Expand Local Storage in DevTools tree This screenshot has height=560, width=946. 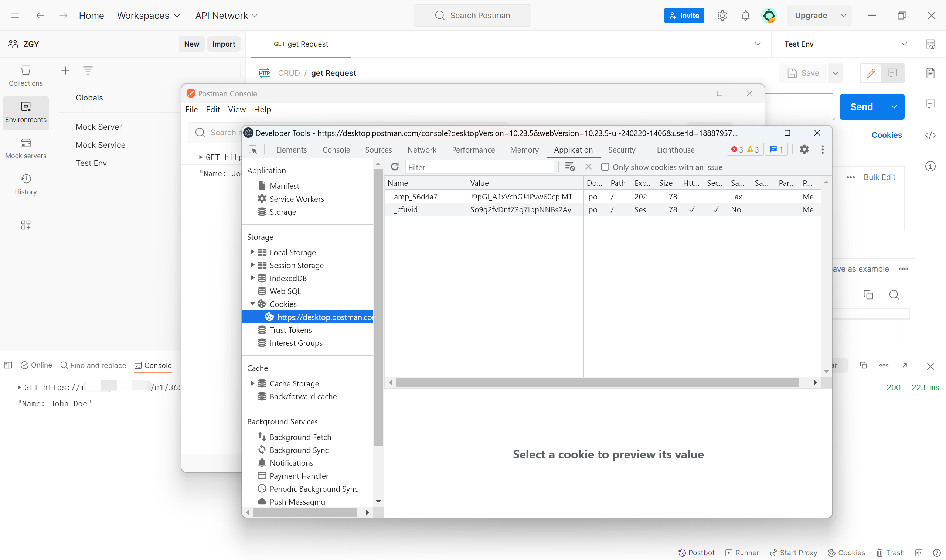point(252,252)
